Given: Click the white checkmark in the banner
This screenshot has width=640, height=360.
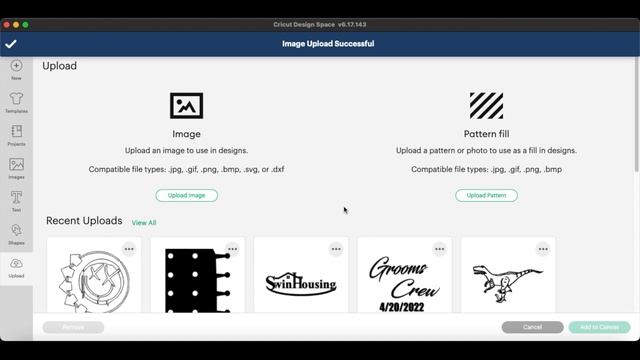Looking at the screenshot, I should point(11,44).
